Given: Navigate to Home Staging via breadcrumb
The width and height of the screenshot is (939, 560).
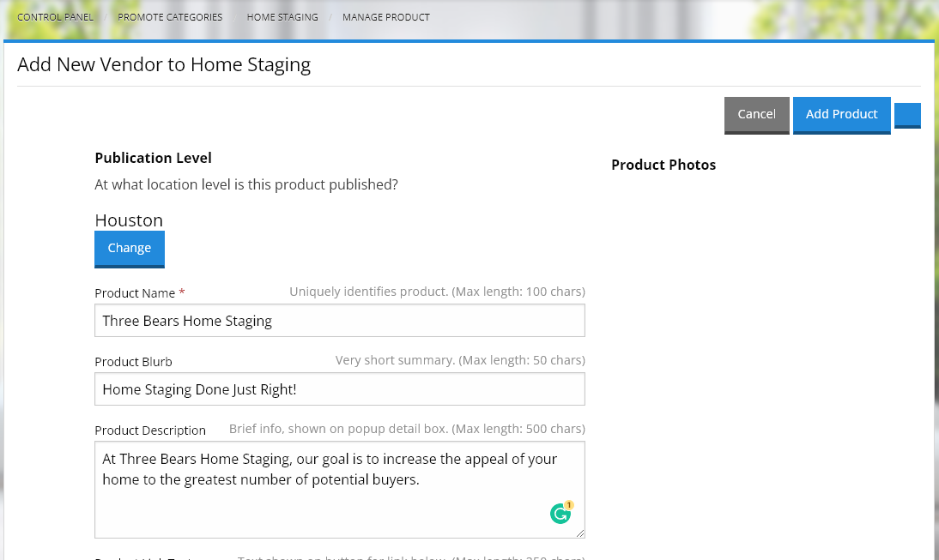Looking at the screenshot, I should (x=282, y=16).
